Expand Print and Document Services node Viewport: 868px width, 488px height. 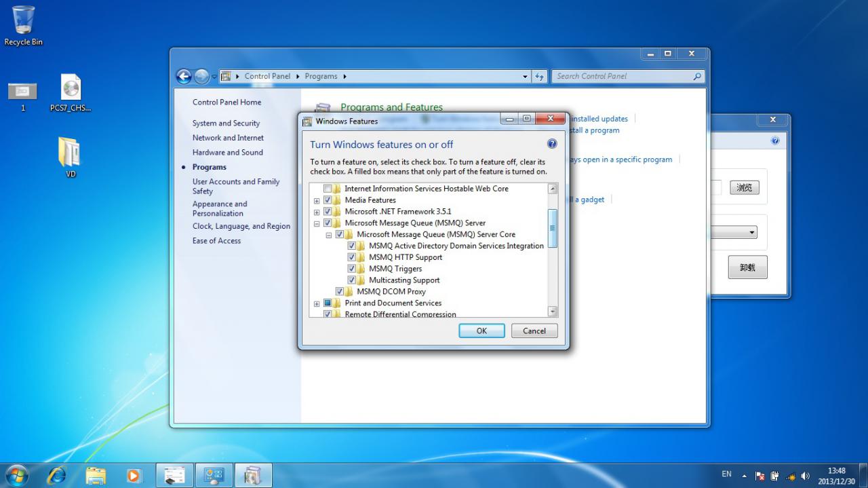317,304
